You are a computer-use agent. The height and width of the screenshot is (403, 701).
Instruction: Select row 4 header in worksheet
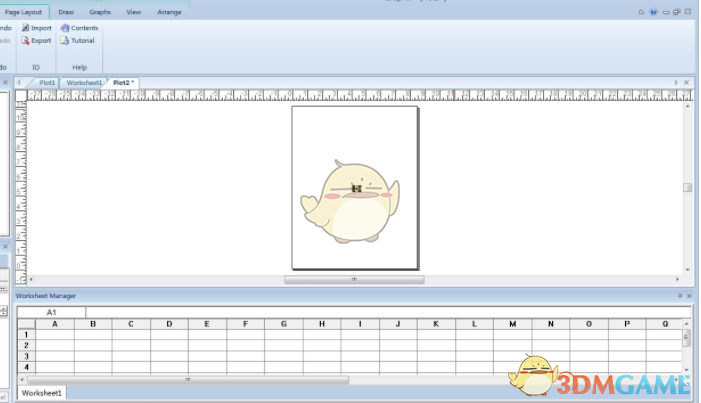click(x=26, y=367)
